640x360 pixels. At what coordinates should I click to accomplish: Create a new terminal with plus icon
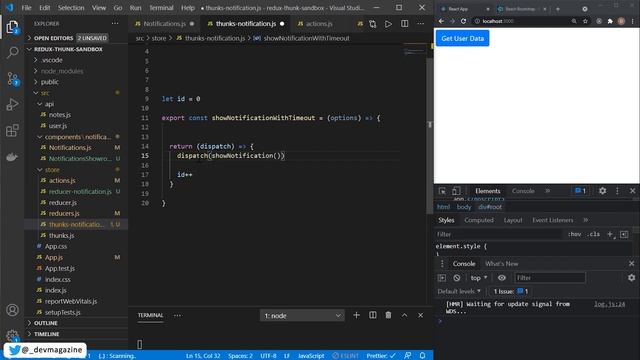(356, 315)
